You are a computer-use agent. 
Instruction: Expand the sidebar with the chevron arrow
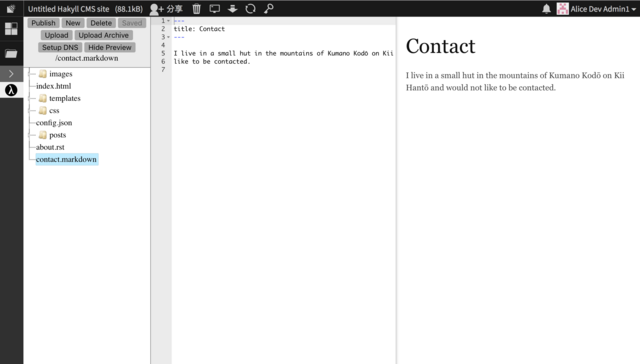pyautogui.click(x=11, y=74)
